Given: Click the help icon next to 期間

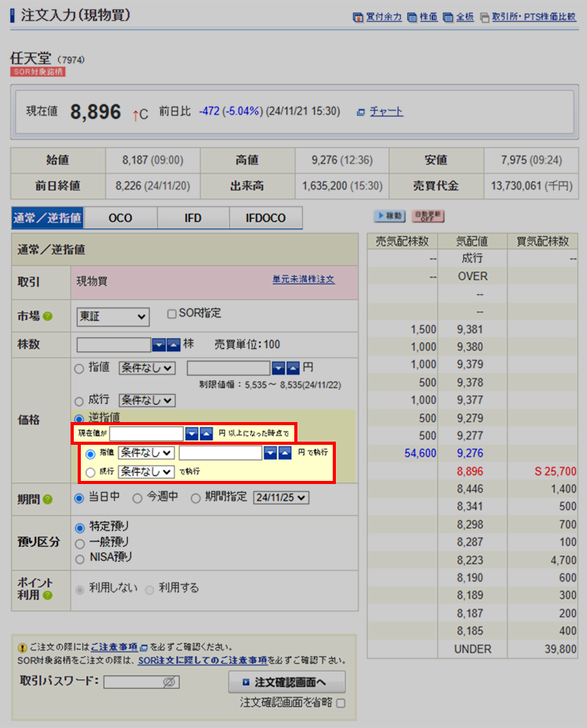Looking at the screenshot, I should tap(47, 499).
